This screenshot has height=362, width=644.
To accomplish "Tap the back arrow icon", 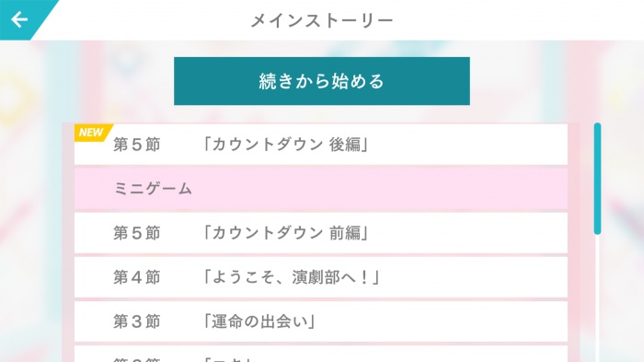I will point(19,19).
